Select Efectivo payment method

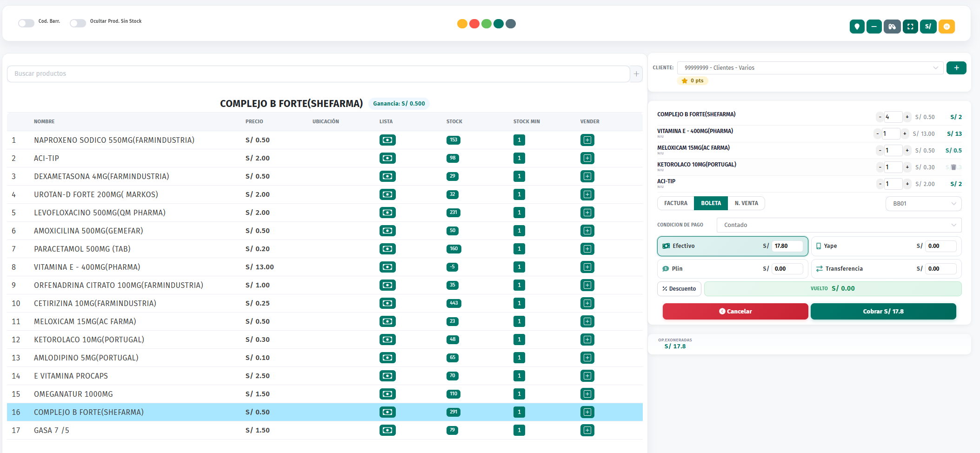pos(733,246)
